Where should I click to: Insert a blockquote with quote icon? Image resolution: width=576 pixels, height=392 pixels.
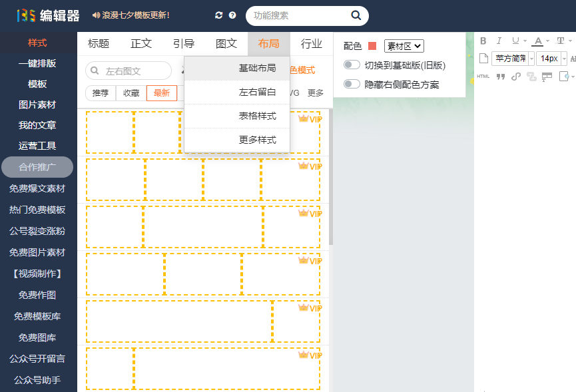[500, 77]
